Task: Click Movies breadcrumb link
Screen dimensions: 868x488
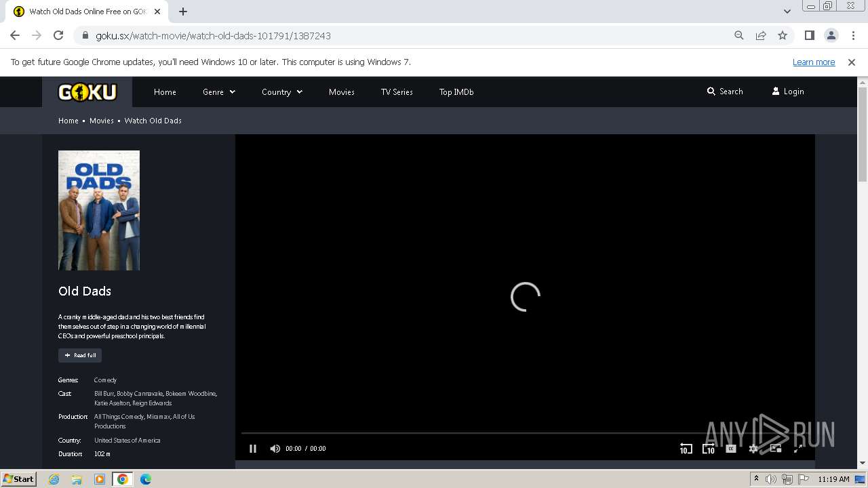Action: click(102, 121)
